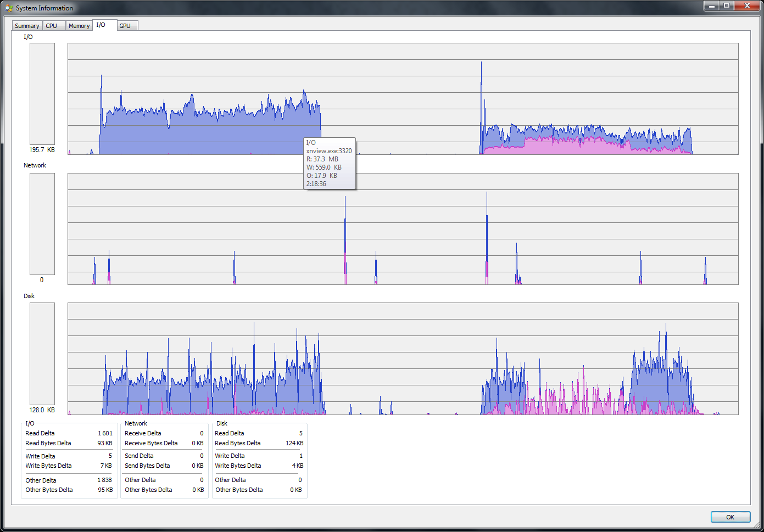764x532 pixels.
Task: Click the Network history graph
Action: 403,229
